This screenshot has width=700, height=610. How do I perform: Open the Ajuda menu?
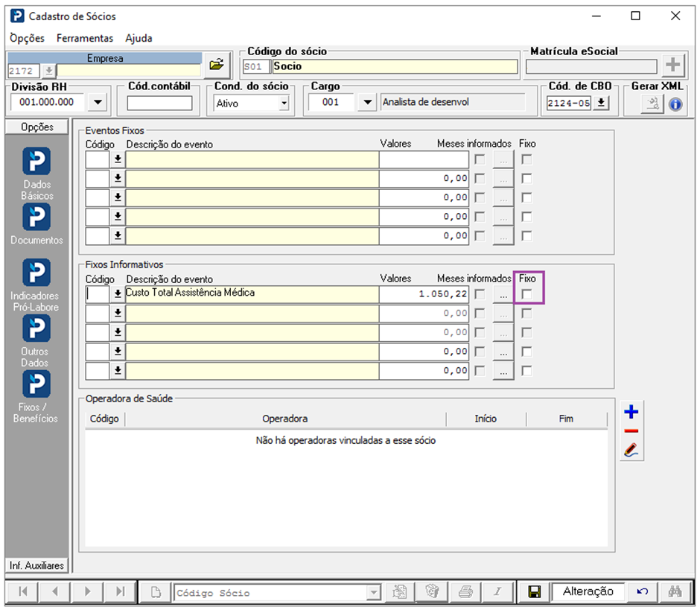click(x=139, y=39)
